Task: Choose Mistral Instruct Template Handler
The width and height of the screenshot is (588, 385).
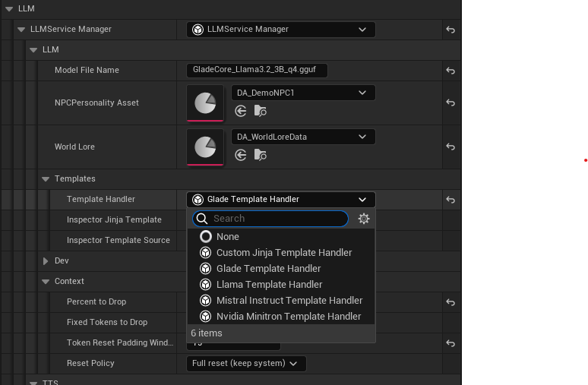Action: tap(281, 300)
